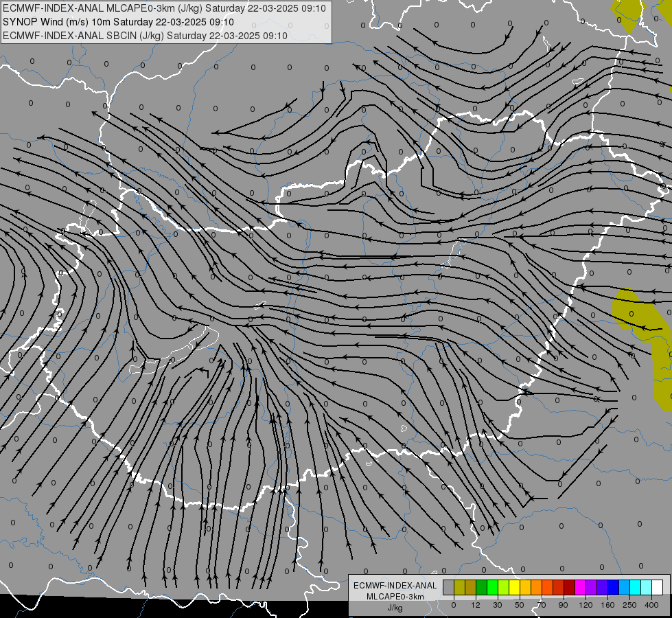The height and width of the screenshot is (618, 672).
Task: Click the SYNOP Wind 10m title line
Action: point(118,22)
